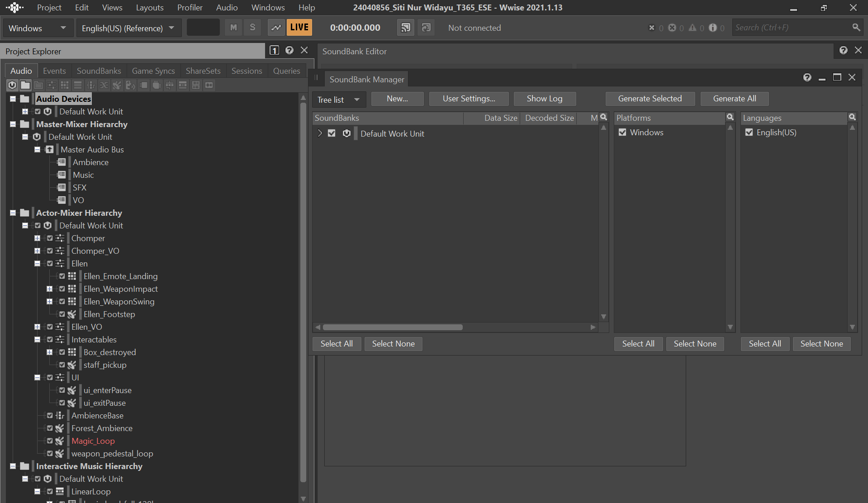
Task: Open the English(US) (Reference) language dropdown
Action: click(x=128, y=28)
